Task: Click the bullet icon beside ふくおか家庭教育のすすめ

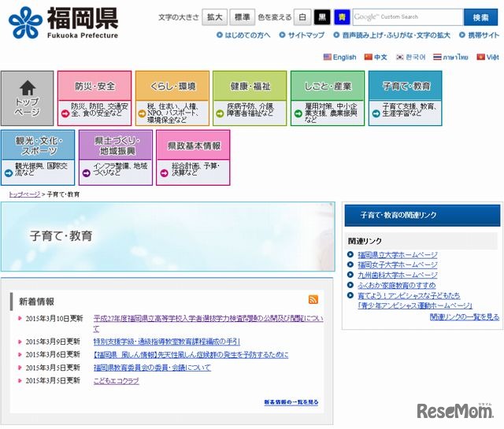Action: [350, 285]
